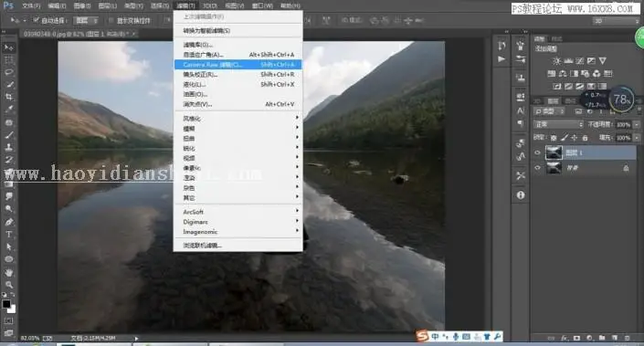Select the Ellipse shape tool
644x346 pixels.
(x=8, y=259)
